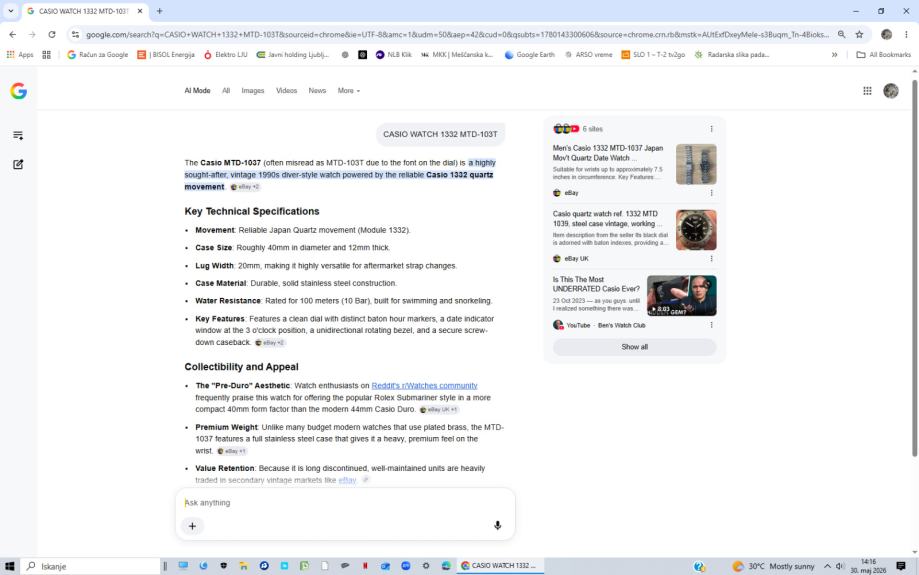Image resolution: width=919 pixels, height=575 pixels.
Task: Open Račun za Google bookmark
Action: pyautogui.click(x=97, y=55)
